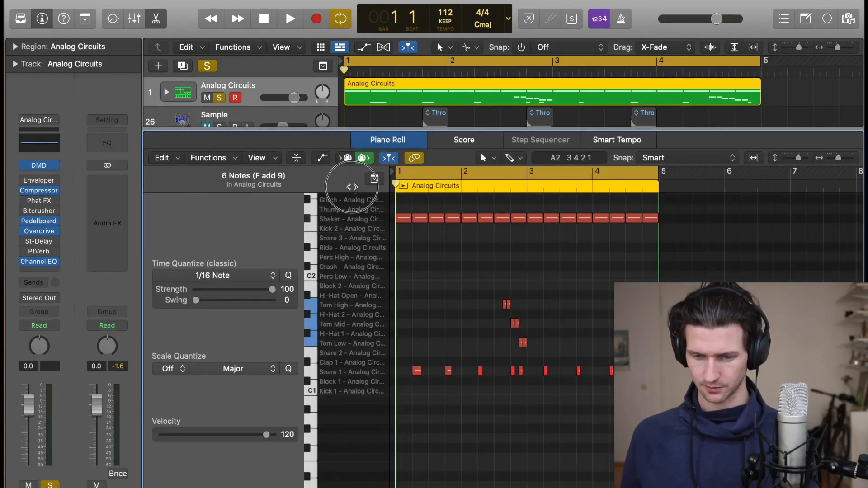868x488 pixels.
Task: Stop playback
Action: click(264, 19)
